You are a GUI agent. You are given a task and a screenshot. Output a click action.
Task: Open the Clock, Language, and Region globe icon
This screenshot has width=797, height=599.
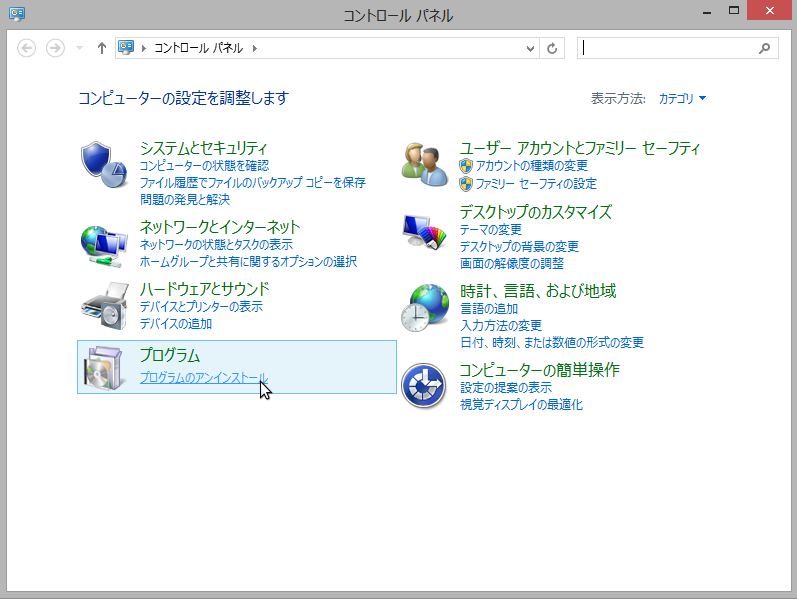pyautogui.click(x=424, y=308)
